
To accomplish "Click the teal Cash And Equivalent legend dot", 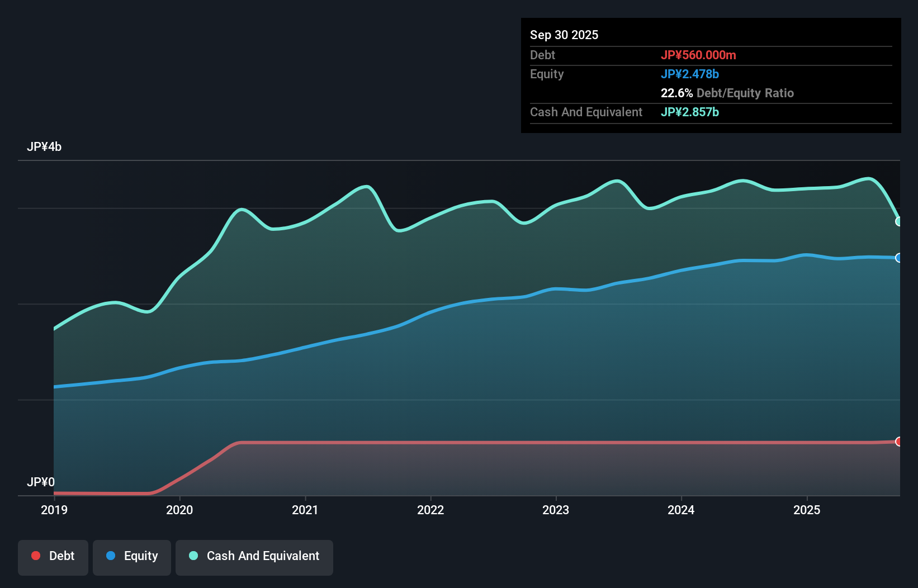I will [192, 556].
